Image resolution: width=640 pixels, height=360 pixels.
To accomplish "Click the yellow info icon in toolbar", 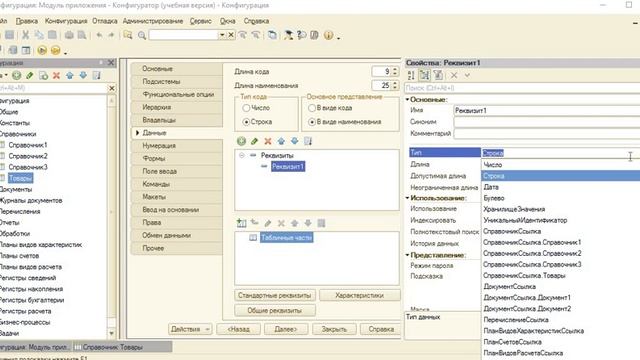I will point(328,35).
